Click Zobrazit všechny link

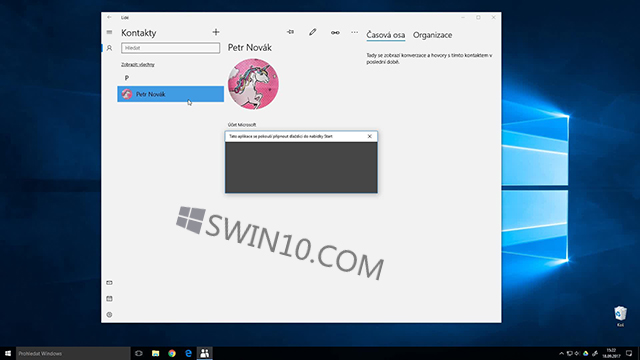pos(138,64)
